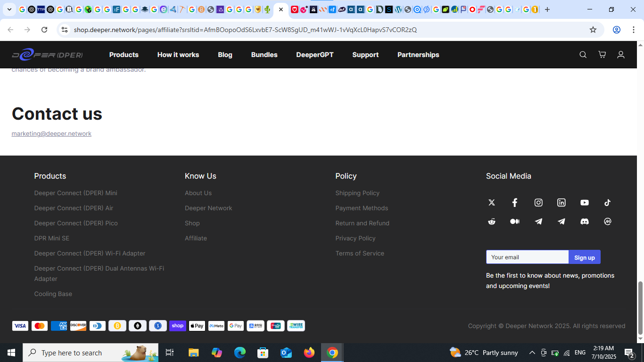The width and height of the screenshot is (644, 362).
Task: Click the Wire Transfer payment badge
Action: 296,326
